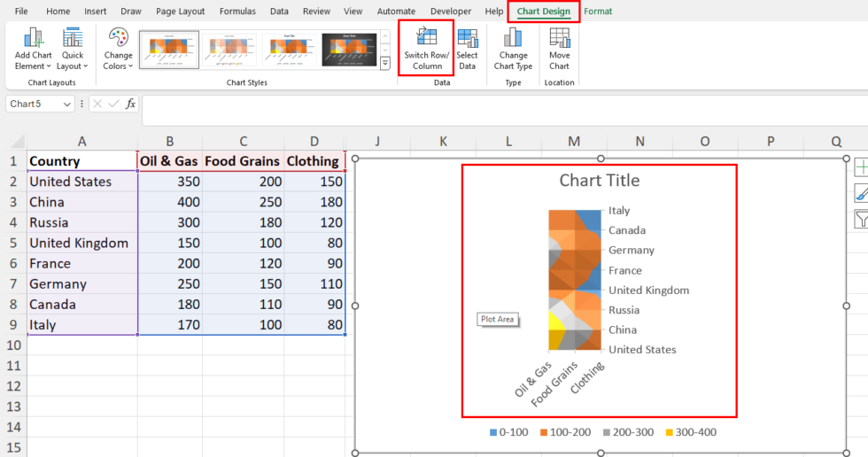This screenshot has height=457, width=868.
Task: Open the Developer tab
Action: pos(451,11)
